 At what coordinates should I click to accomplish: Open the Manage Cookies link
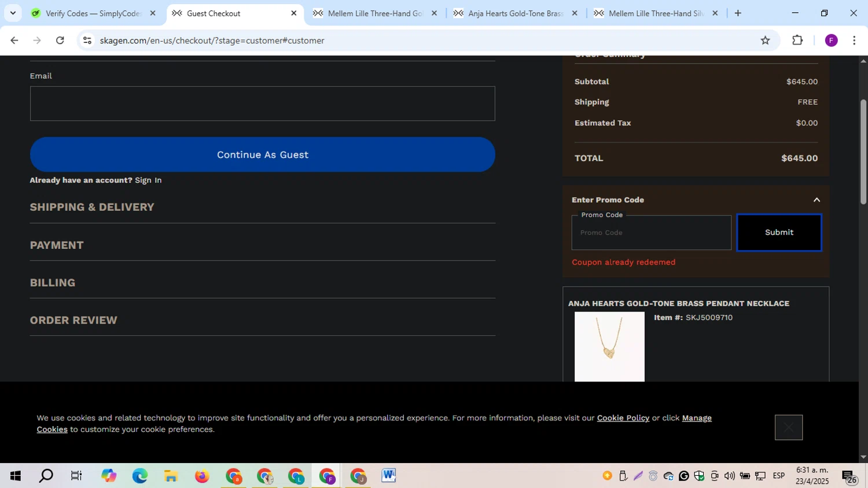(x=374, y=424)
